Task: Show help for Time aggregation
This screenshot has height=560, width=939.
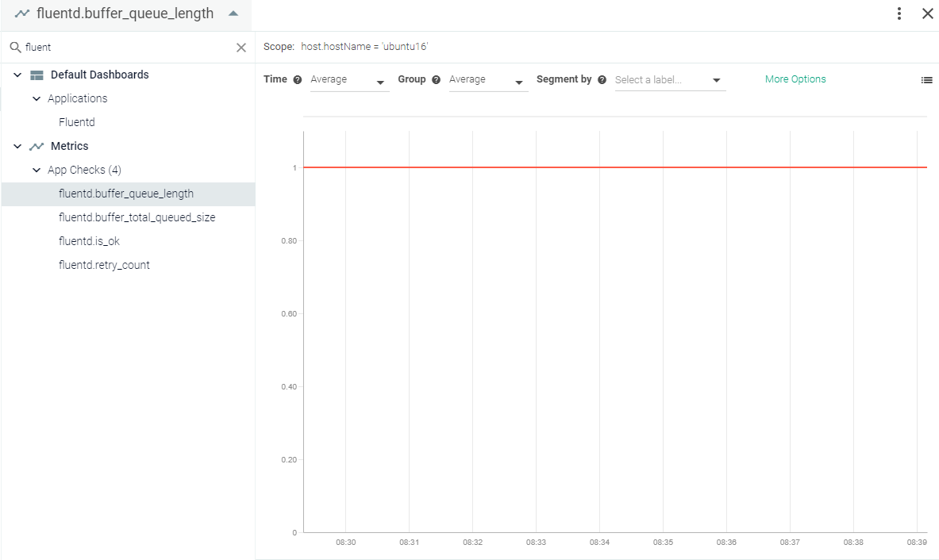Action: click(x=298, y=79)
